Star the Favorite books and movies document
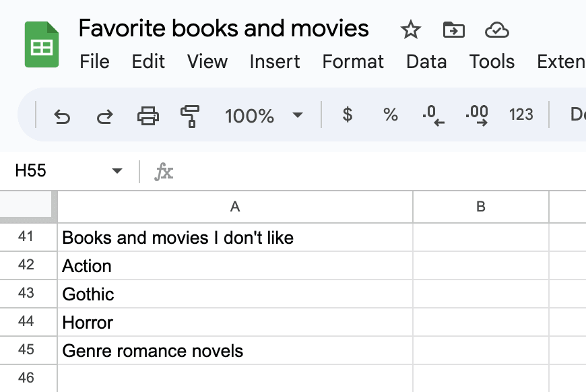Viewport: 586px width, 392px height. coord(410,30)
